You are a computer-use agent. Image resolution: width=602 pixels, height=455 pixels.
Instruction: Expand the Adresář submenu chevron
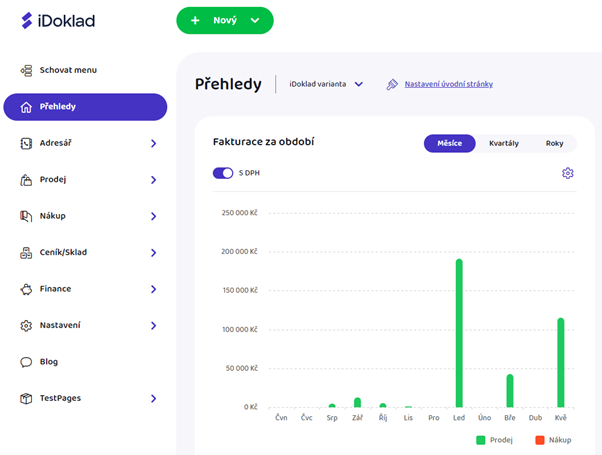coord(154,143)
